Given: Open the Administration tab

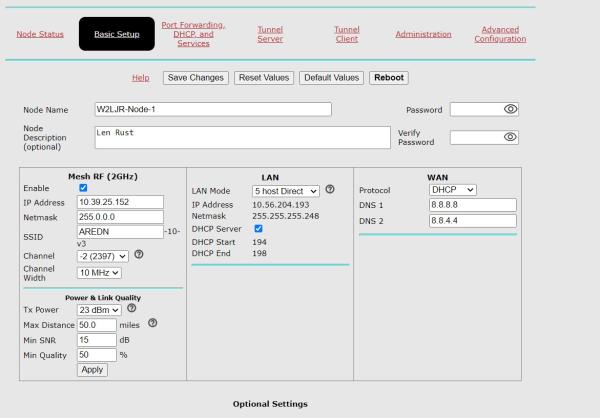Looking at the screenshot, I should click(x=423, y=34).
